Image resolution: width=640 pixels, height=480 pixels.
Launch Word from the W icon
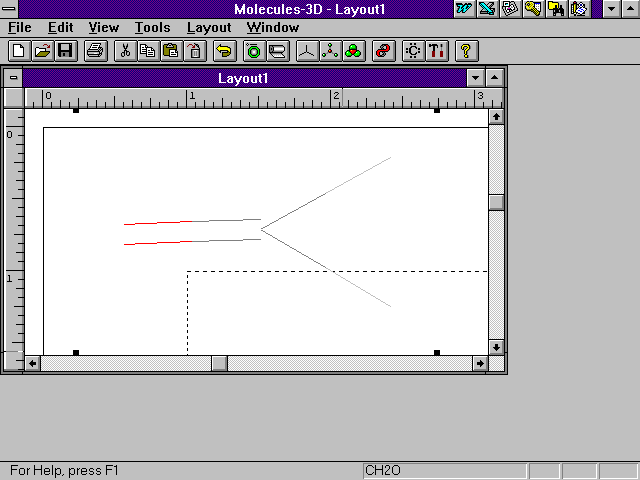464,9
